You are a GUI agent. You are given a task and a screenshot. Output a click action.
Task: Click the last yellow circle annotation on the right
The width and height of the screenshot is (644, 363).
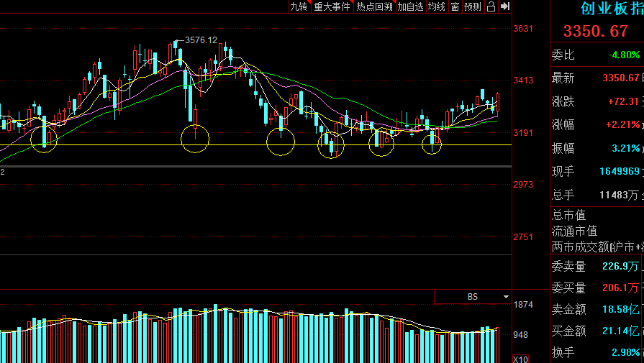click(432, 143)
